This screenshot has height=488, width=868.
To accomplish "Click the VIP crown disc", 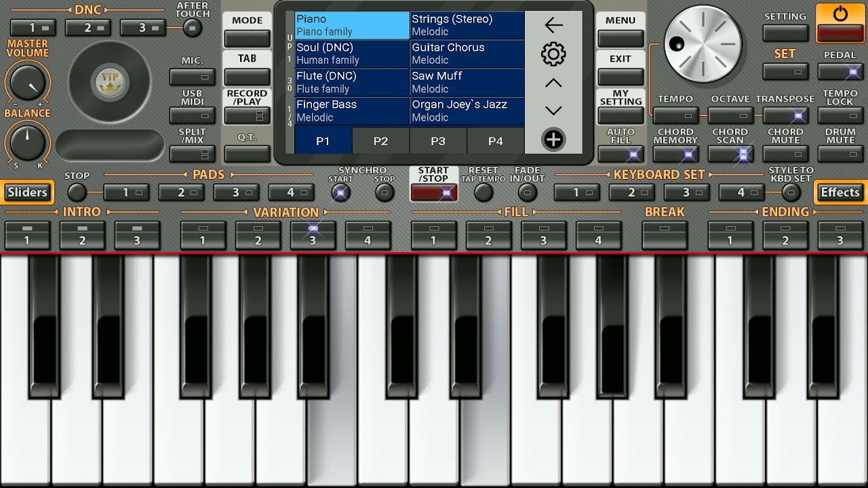I will point(109,82).
